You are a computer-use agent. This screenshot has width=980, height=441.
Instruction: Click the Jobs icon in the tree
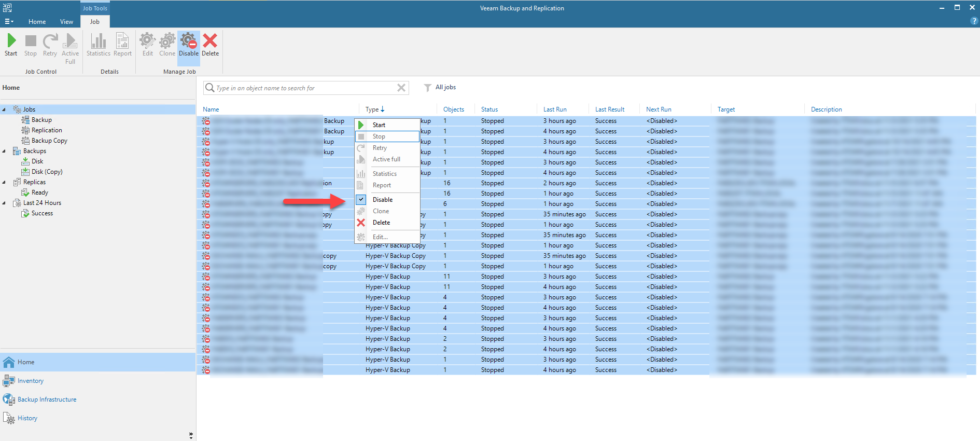tap(17, 109)
